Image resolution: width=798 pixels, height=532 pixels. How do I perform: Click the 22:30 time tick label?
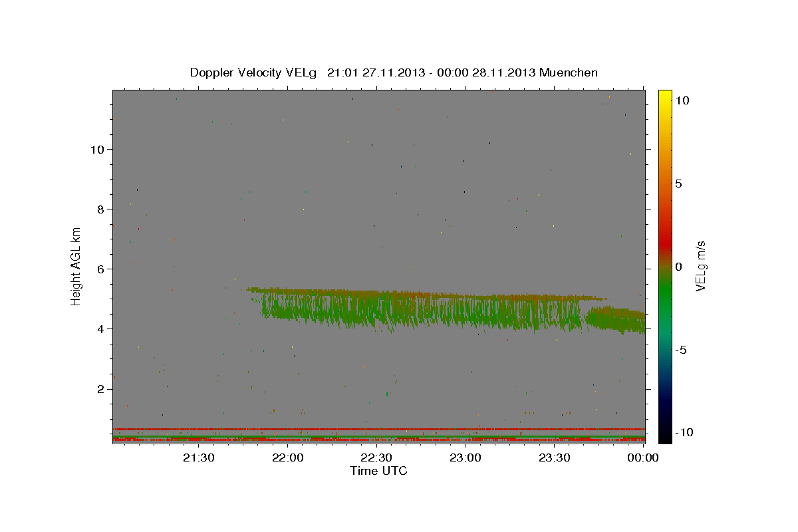[376, 458]
